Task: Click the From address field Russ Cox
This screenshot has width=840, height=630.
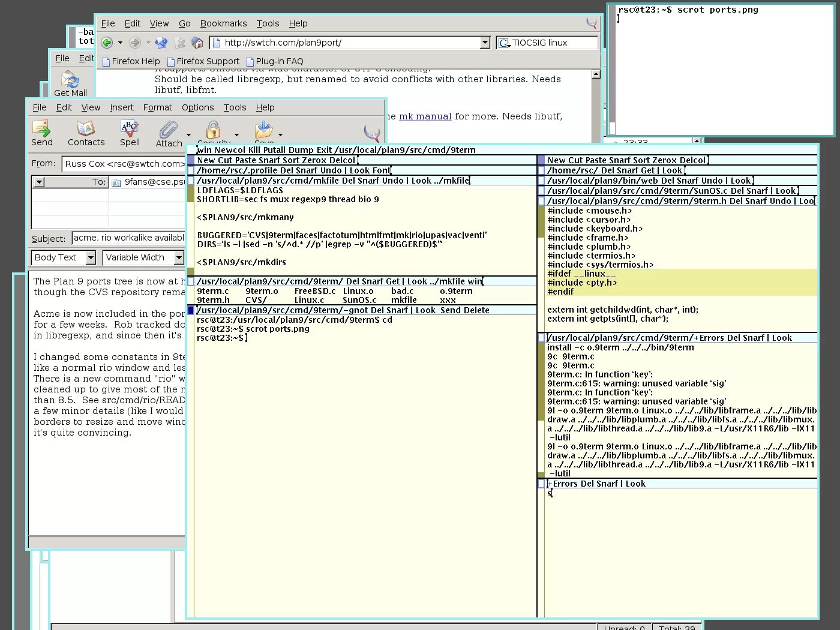Action: 124,164
